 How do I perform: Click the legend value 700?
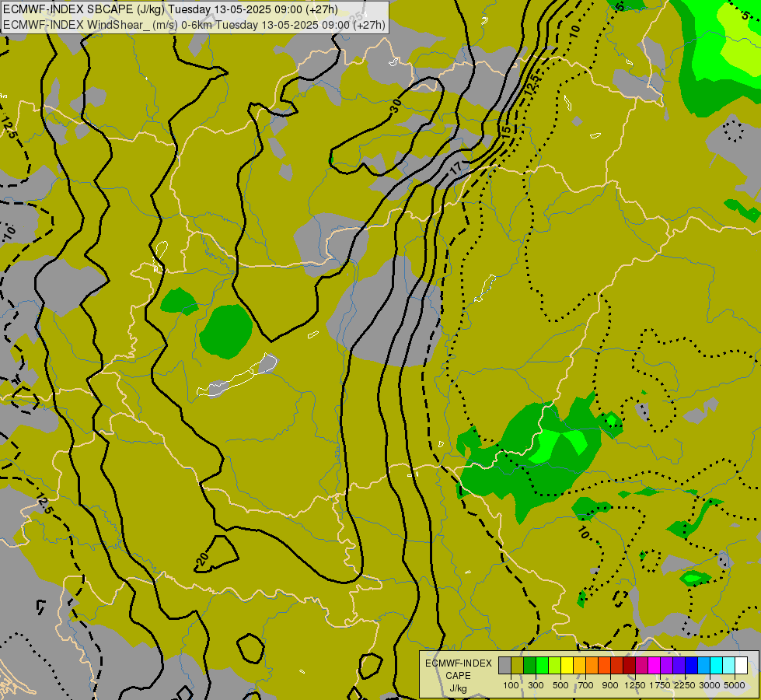(x=586, y=685)
